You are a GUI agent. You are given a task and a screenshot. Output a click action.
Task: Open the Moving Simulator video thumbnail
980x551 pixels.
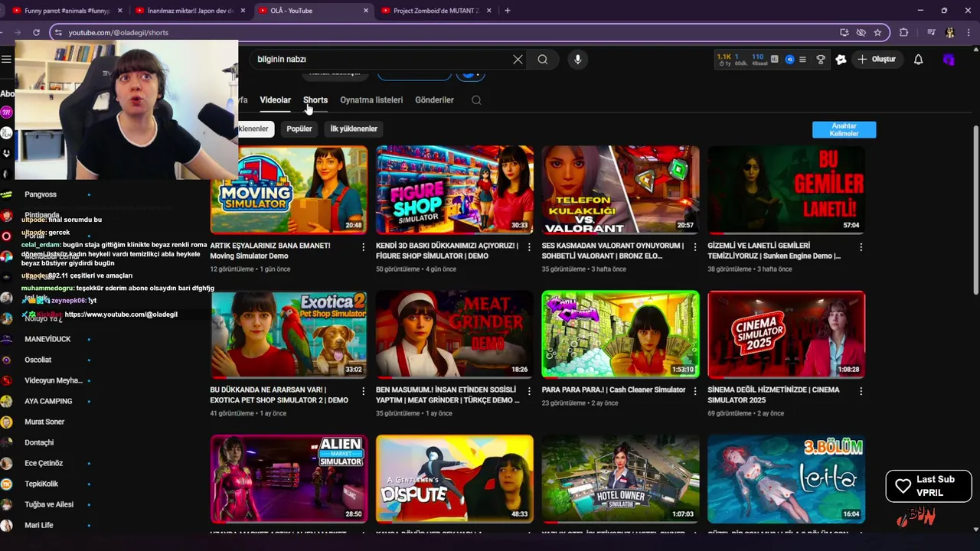point(289,190)
